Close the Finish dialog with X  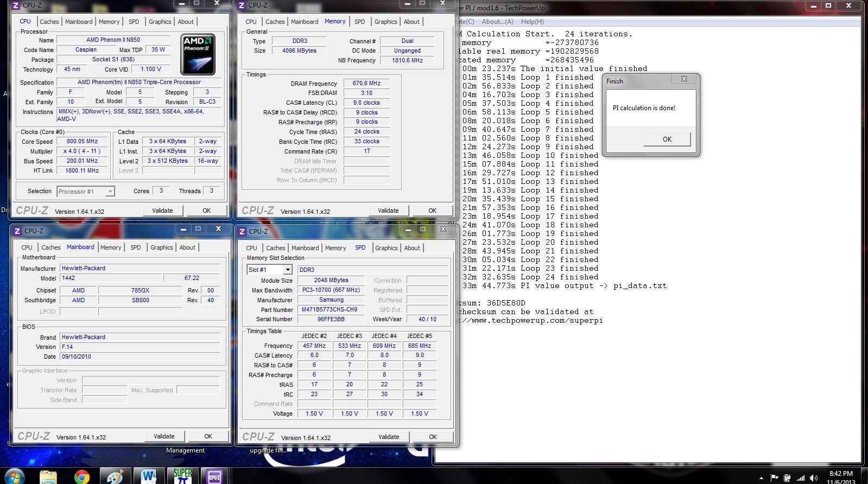pos(684,79)
